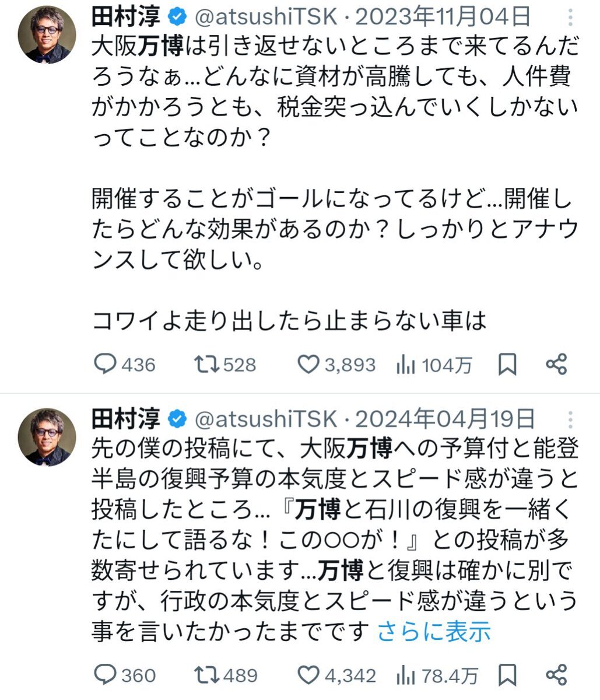600x700 pixels.
Task: Open more options menu on first tweet
Action: pyautogui.click(x=570, y=17)
